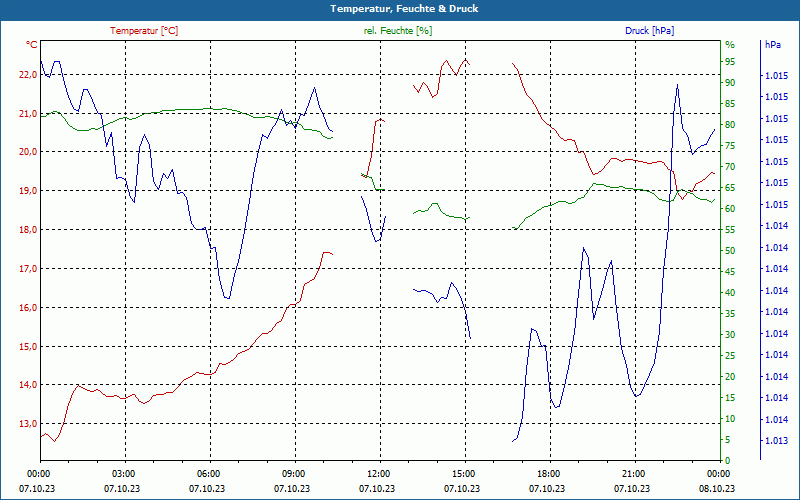The height and width of the screenshot is (500, 800).
Task: Click the 15:00 time axis label
Action: point(465,473)
